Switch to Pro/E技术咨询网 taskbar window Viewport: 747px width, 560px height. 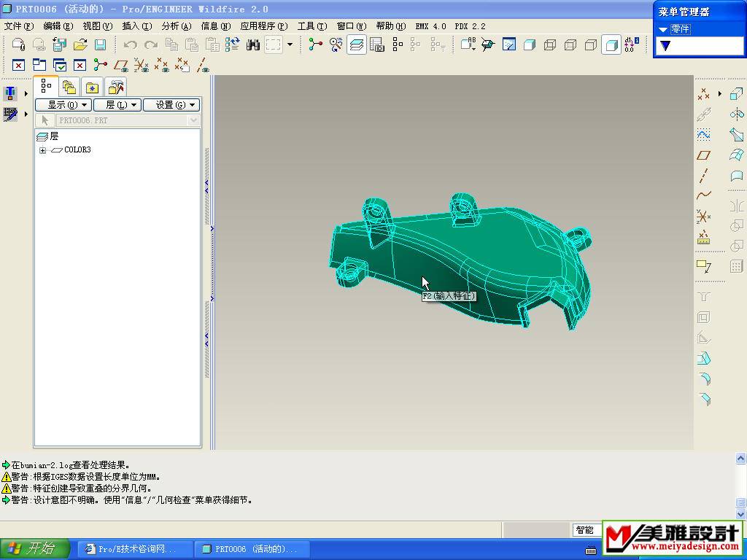click(135, 549)
